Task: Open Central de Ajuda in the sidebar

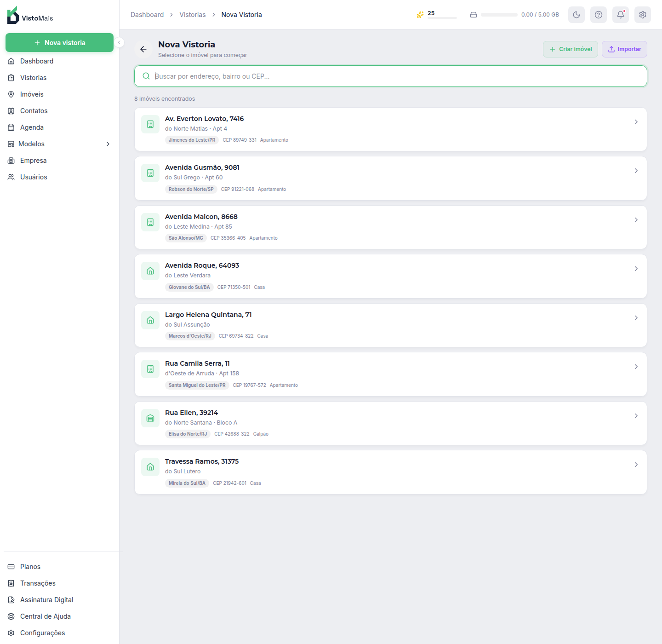Action: point(60,616)
